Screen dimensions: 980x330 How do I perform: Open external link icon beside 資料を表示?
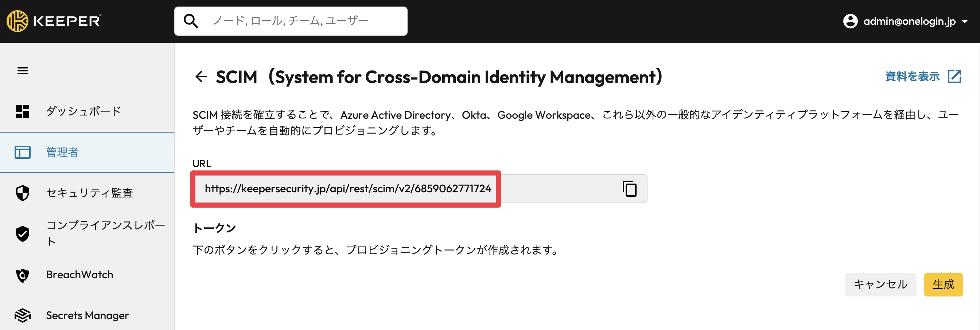point(954,76)
